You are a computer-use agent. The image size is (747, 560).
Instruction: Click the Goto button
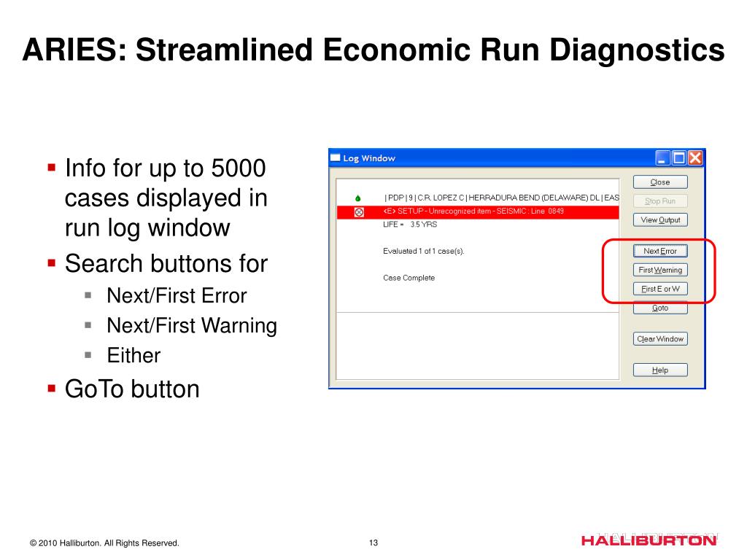coord(659,308)
